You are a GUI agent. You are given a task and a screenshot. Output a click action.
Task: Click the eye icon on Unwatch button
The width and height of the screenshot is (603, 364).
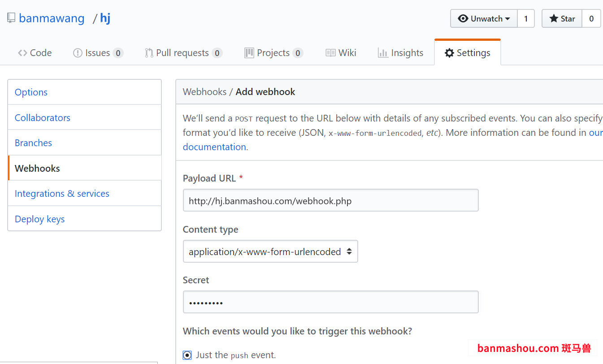[x=463, y=19]
